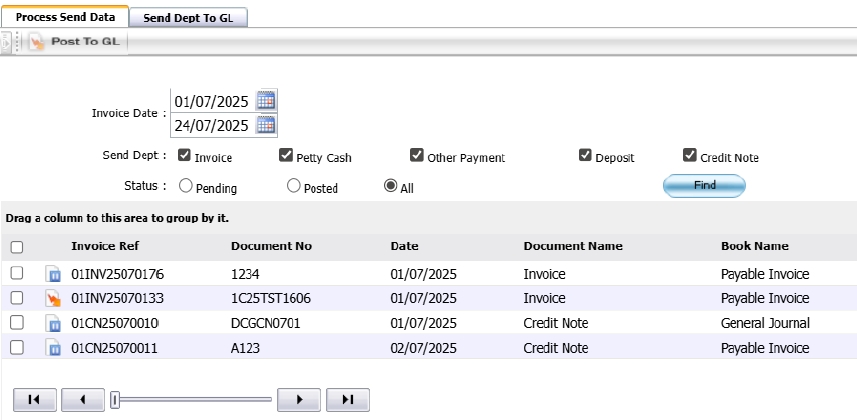Open calendar for the end invoice date
Viewport: 857px width, 420px height.
point(266,125)
